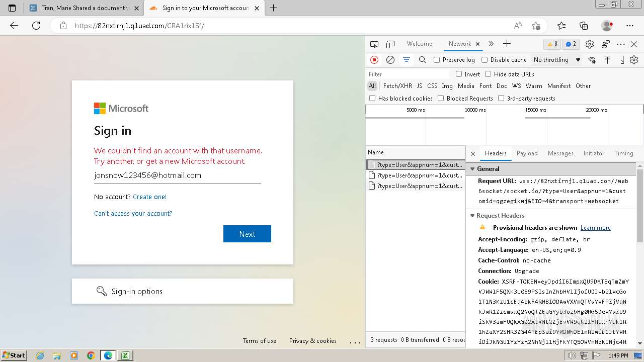
Task: Check Has blocked cookies checkbox
Action: pos(372,99)
